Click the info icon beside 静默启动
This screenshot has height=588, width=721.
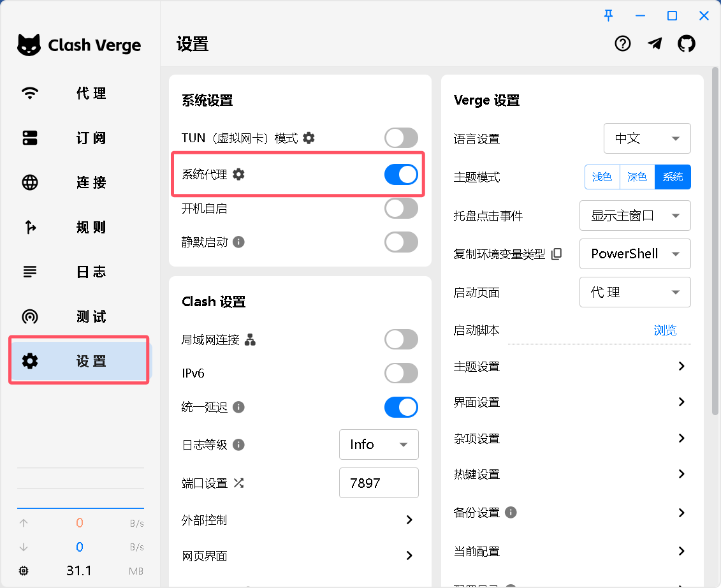pyautogui.click(x=237, y=242)
